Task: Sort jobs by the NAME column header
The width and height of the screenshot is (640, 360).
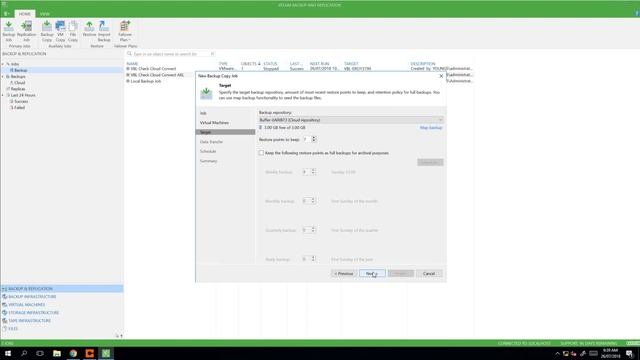Action: tap(132, 64)
